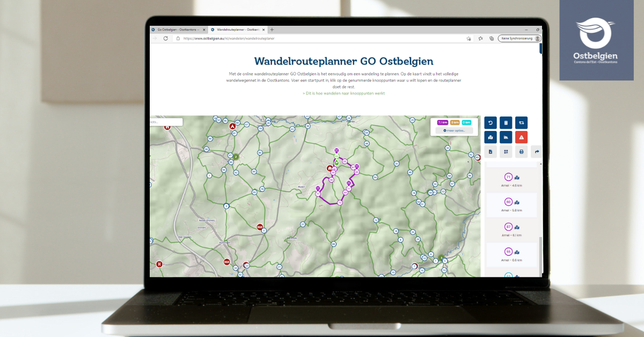Click the red house marker on the map

tap(330, 168)
